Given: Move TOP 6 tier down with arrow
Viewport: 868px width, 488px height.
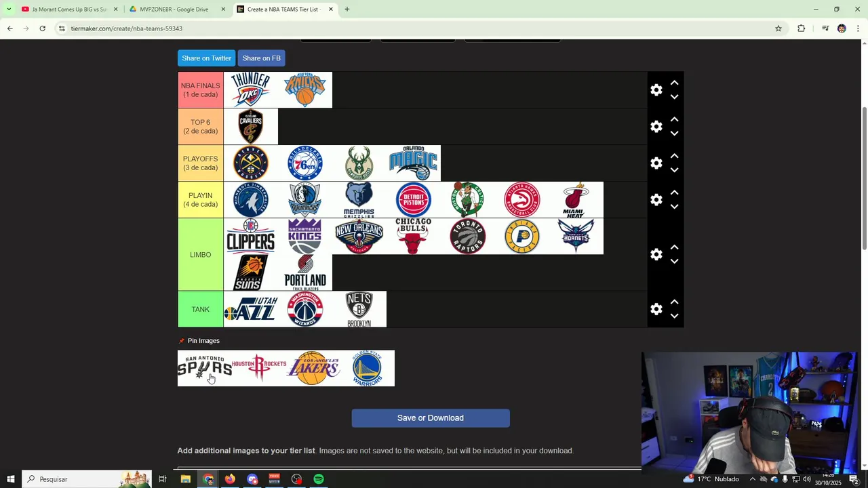Looking at the screenshot, I should tap(674, 134).
